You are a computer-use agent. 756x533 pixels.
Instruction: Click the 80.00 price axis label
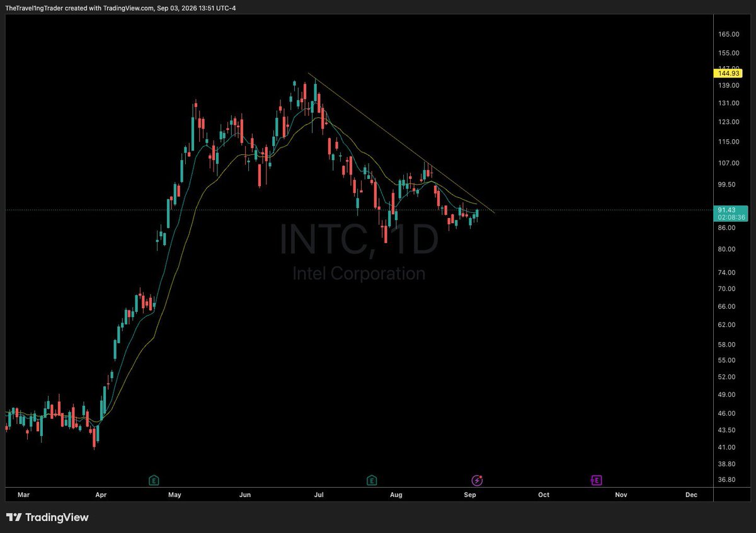(728, 249)
